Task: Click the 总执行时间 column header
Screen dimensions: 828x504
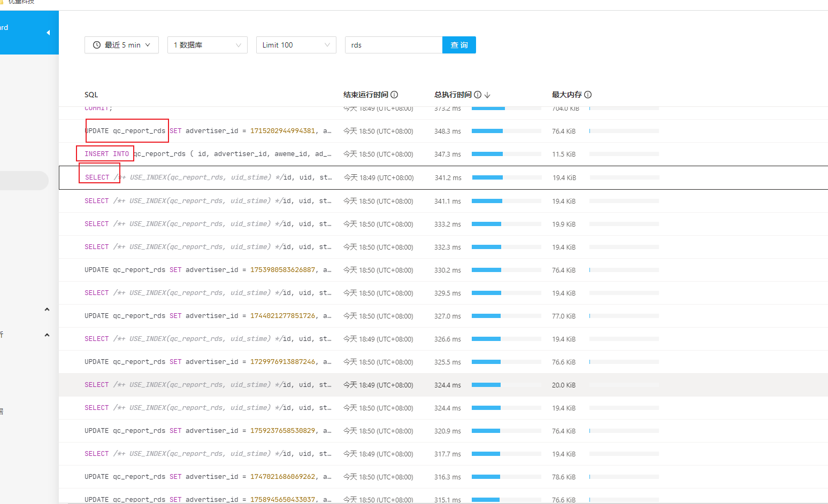Action: pyautogui.click(x=453, y=95)
